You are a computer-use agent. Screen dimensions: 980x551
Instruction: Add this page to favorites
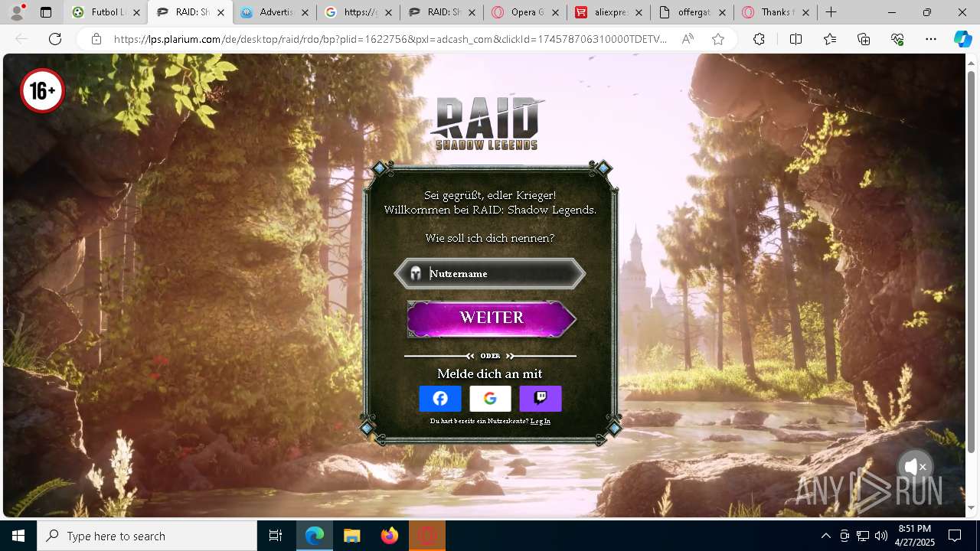(x=718, y=39)
